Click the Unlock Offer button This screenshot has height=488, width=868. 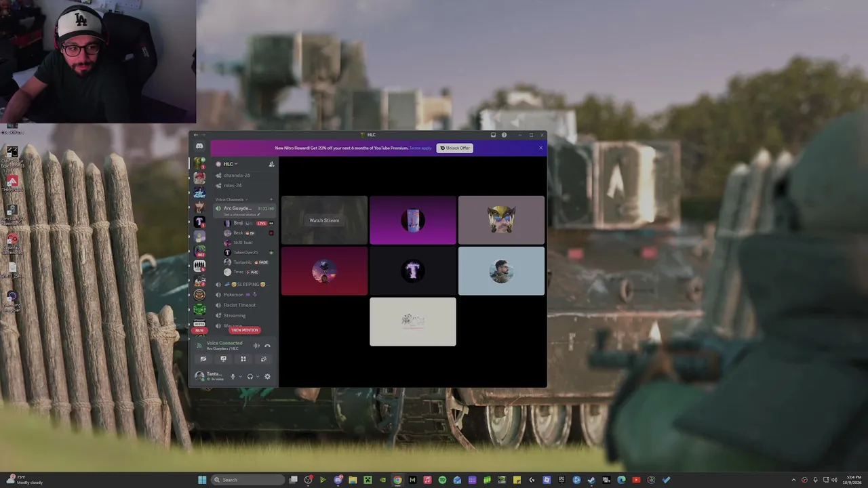pyautogui.click(x=454, y=148)
